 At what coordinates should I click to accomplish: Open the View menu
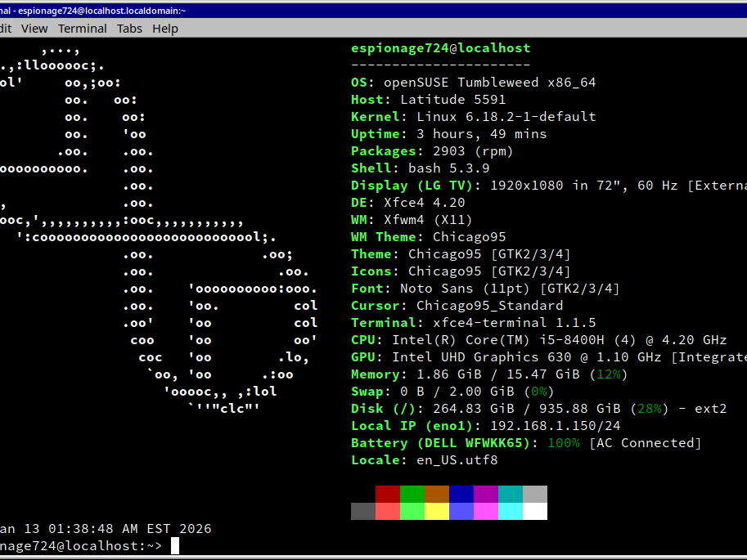pyautogui.click(x=34, y=28)
